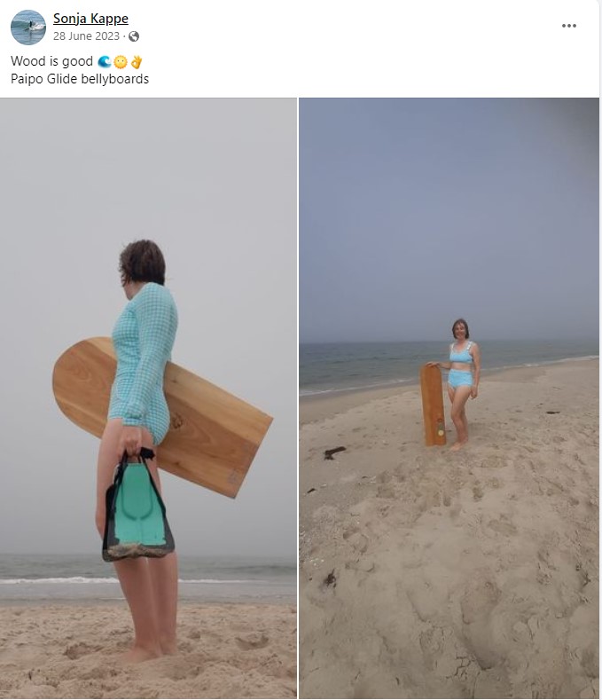
Task: Open the post permalink dated 28 June 2023
Action: (x=86, y=36)
